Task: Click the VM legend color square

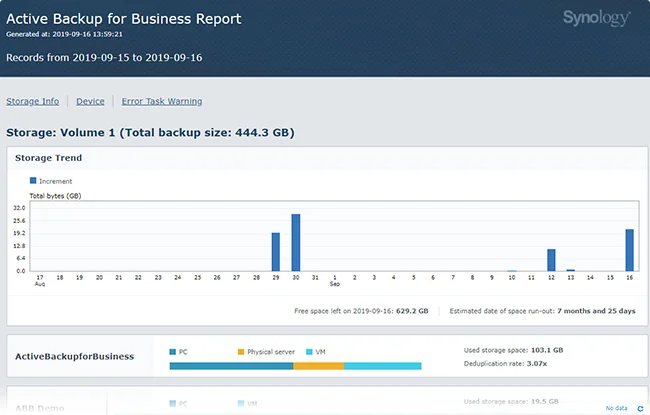Action: [309, 352]
